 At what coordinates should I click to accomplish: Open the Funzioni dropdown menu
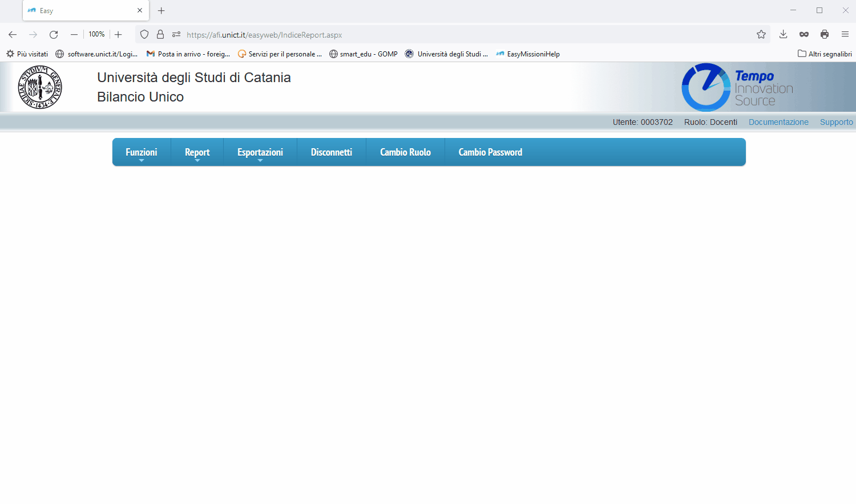click(142, 152)
